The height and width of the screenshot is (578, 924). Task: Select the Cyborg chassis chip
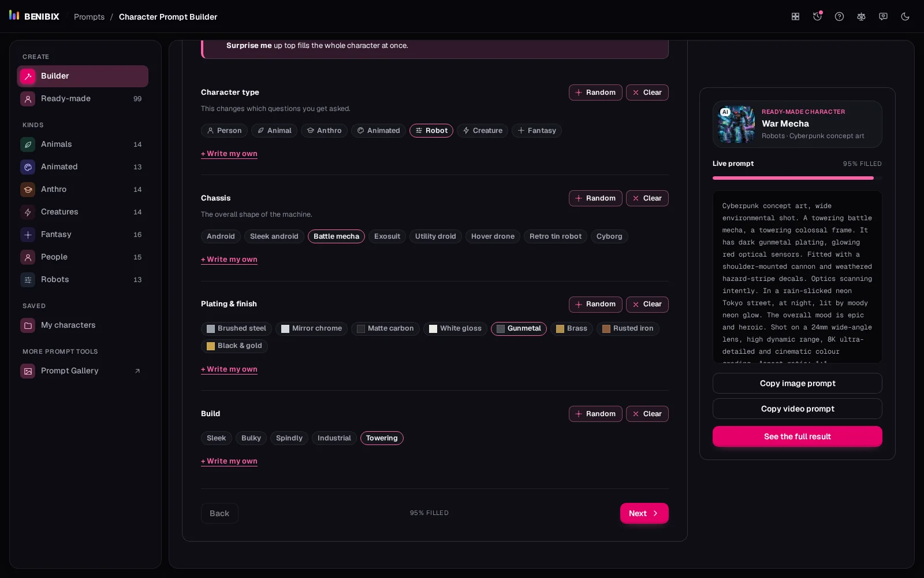click(x=609, y=236)
